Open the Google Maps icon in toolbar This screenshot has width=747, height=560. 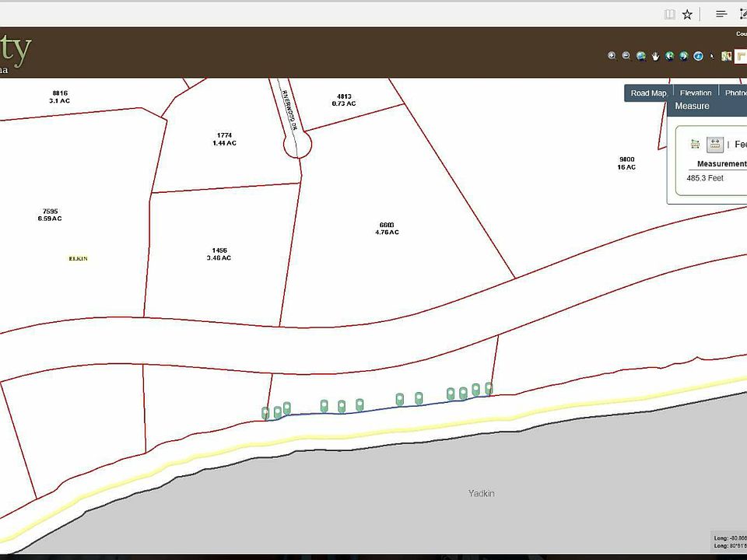pyautogui.click(x=726, y=56)
